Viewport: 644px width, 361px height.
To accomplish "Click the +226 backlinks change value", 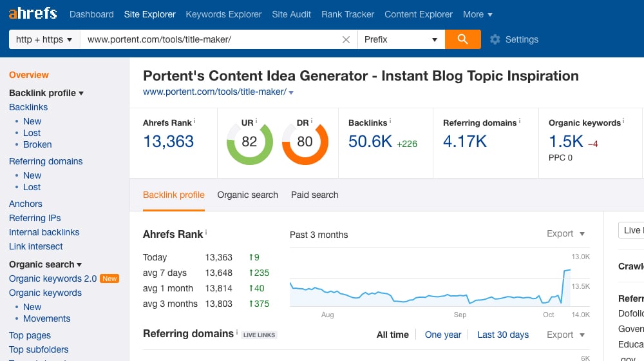I will pos(407,144).
